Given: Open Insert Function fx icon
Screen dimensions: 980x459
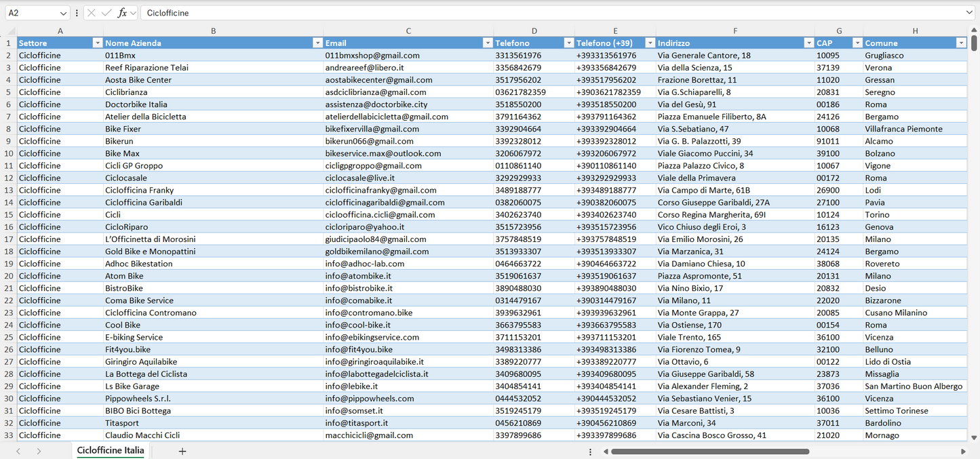Looking at the screenshot, I should click(x=122, y=13).
